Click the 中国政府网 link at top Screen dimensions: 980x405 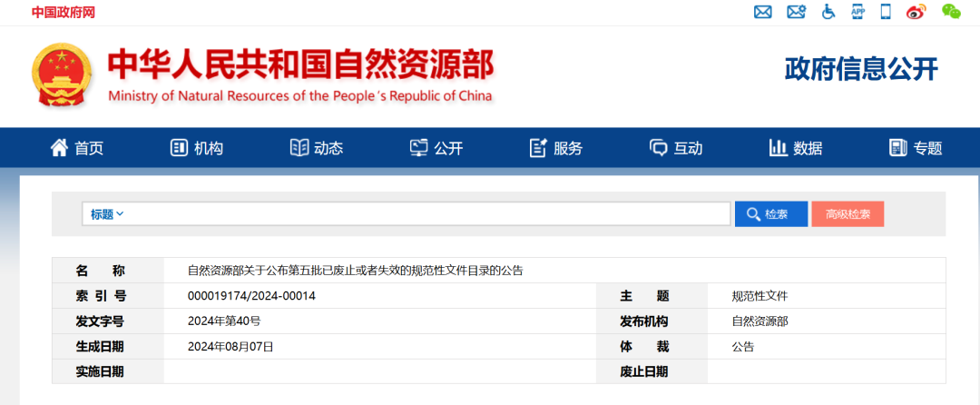pyautogui.click(x=63, y=12)
